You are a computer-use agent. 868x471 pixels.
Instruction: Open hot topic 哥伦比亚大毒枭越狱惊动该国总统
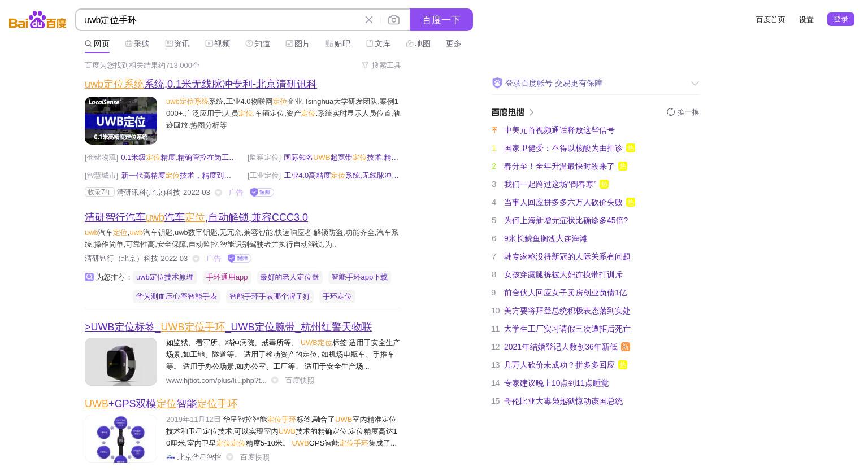click(x=563, y=401)
